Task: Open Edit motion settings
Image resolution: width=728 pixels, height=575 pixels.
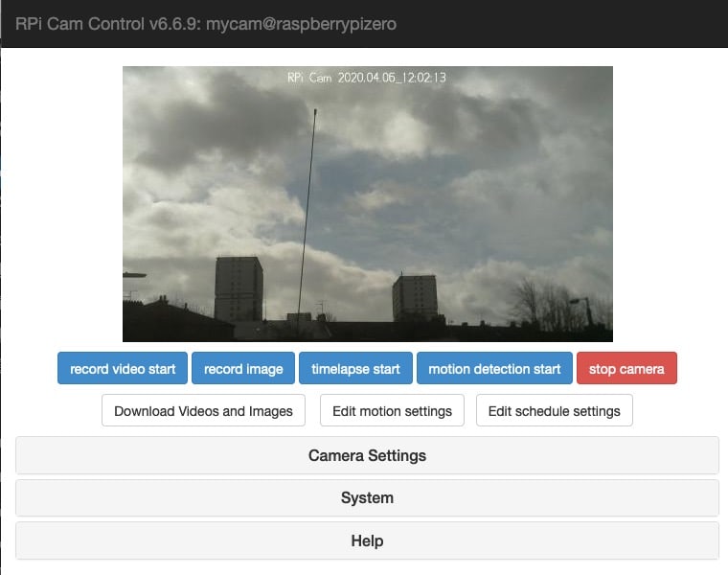Action: coord(392,410)
